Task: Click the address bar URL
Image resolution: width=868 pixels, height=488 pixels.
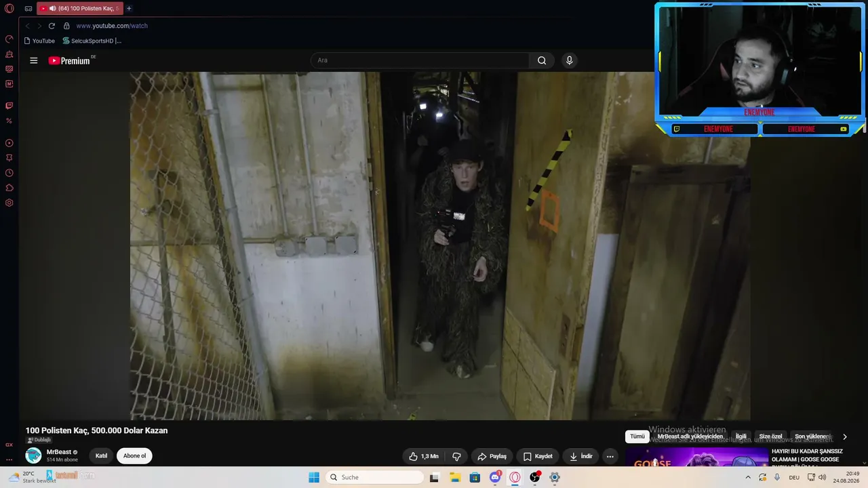Action: tap(112, 26)
